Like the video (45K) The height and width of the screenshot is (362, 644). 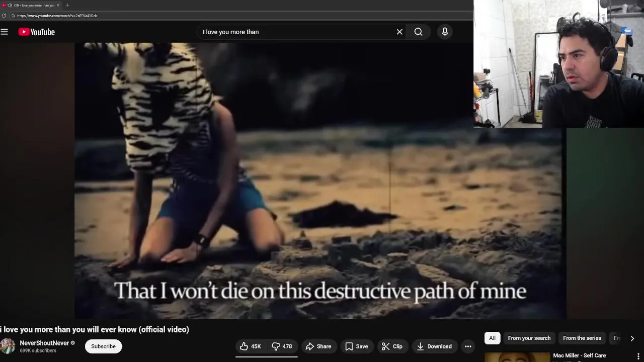click(251, 346)
